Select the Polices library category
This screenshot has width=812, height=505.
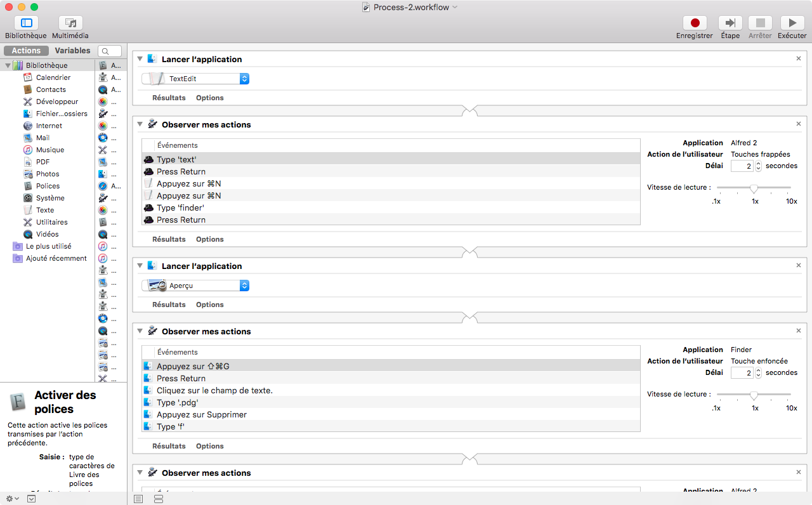click(48, 186)
